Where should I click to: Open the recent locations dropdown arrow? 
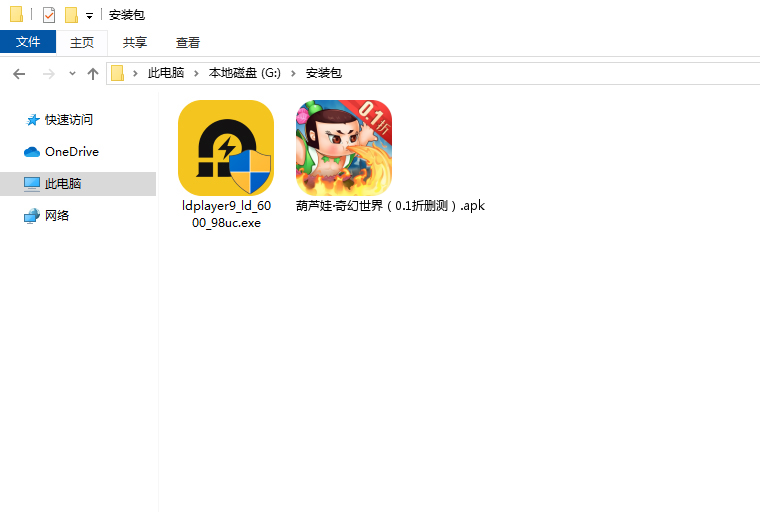pos(72,74)
